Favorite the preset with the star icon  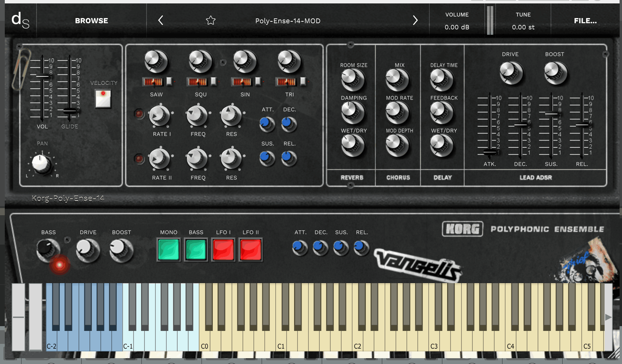pos(211,20)
